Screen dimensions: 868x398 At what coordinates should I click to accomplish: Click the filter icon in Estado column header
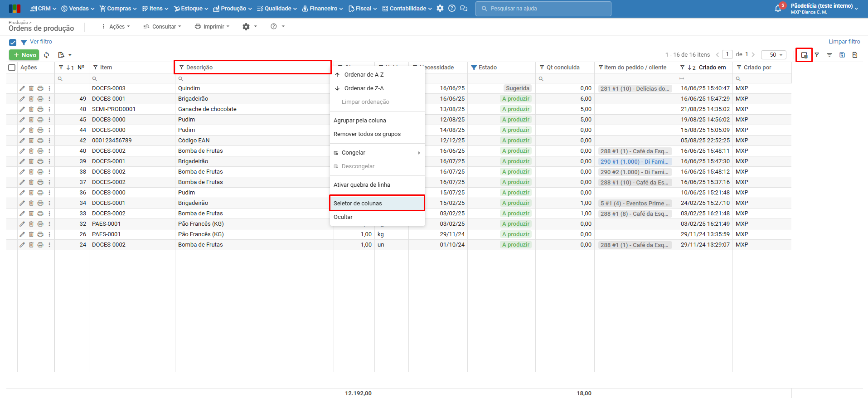tap(474, 68)
